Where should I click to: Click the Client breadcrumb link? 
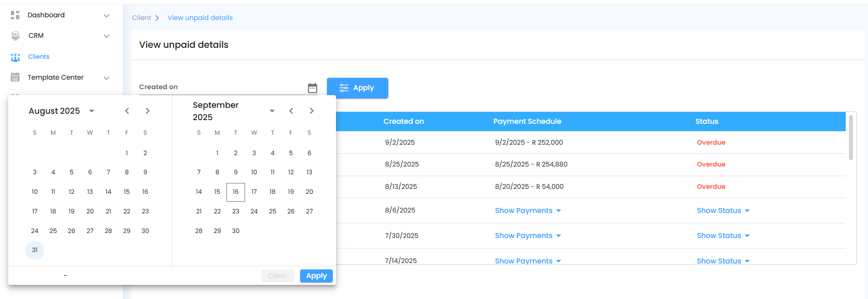click(141, 18)
